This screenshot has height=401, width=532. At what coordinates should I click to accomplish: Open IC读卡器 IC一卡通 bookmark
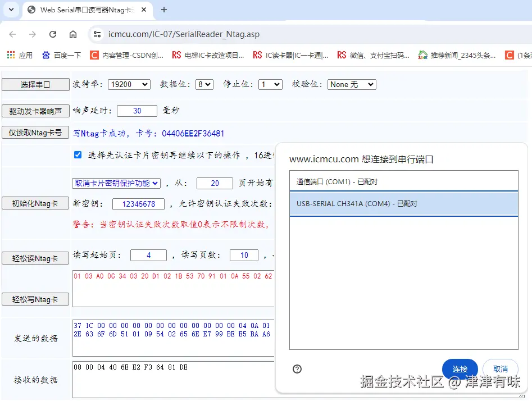coord(291,55)
